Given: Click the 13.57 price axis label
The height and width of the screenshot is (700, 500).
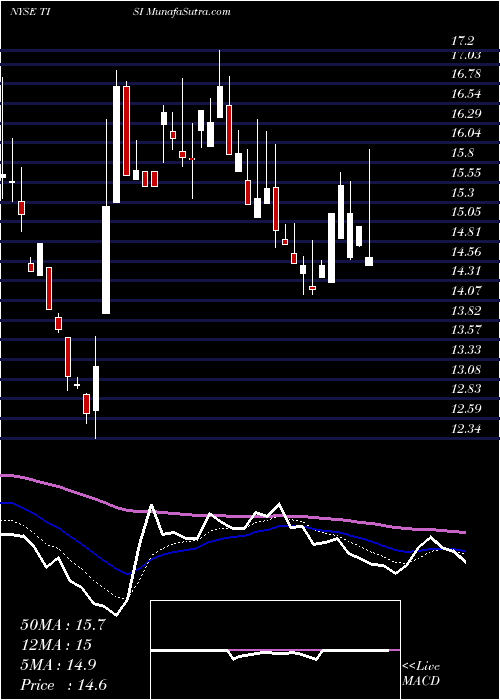Looking at the screenshot, I should pyautogui.click(x=466, y=330).
